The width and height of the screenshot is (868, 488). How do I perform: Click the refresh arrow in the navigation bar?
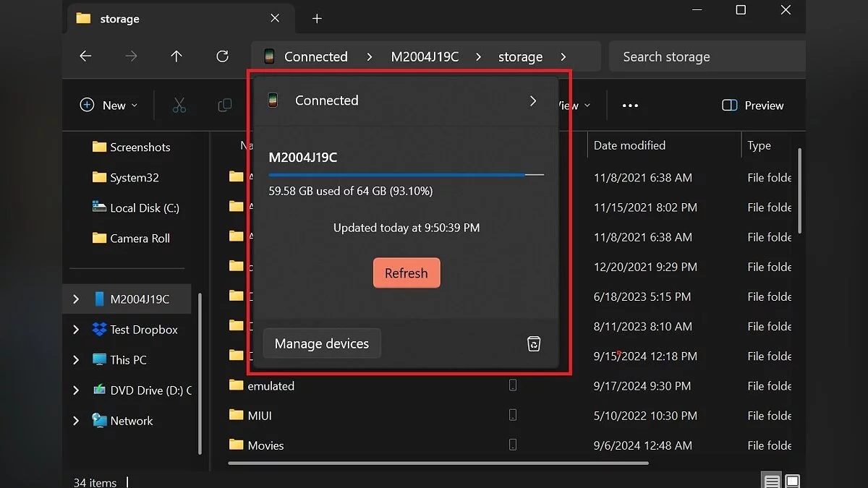coord(222,56)
